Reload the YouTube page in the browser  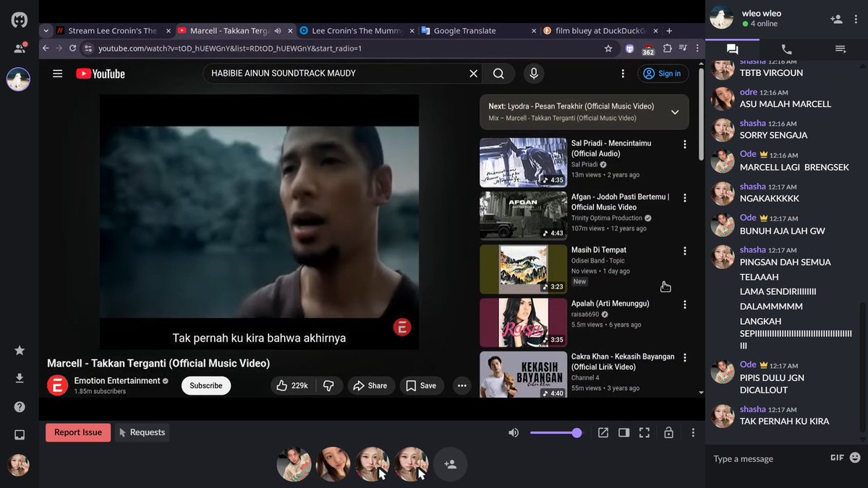click(72, 48)
